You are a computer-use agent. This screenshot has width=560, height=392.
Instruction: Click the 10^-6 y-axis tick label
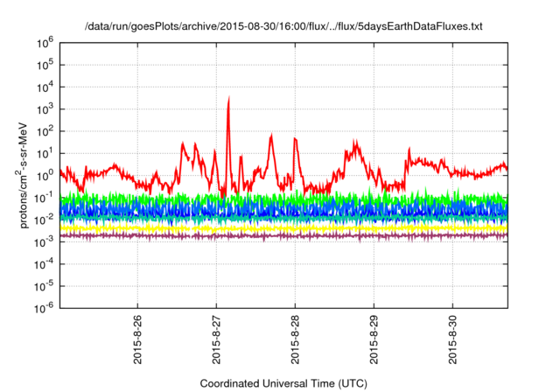point(44,309)
